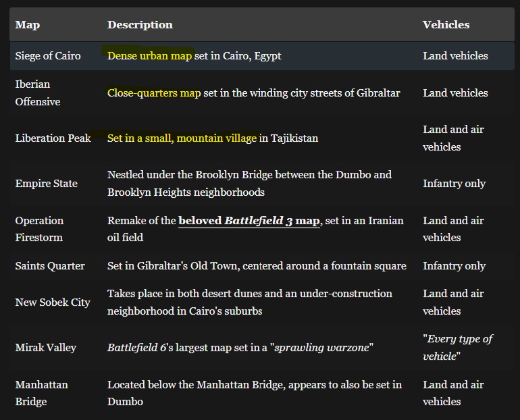Viewport: 520px width, 420px height.
Task: Open the 'beloved Battlefield 3 map' link
Action: [249, 221]
